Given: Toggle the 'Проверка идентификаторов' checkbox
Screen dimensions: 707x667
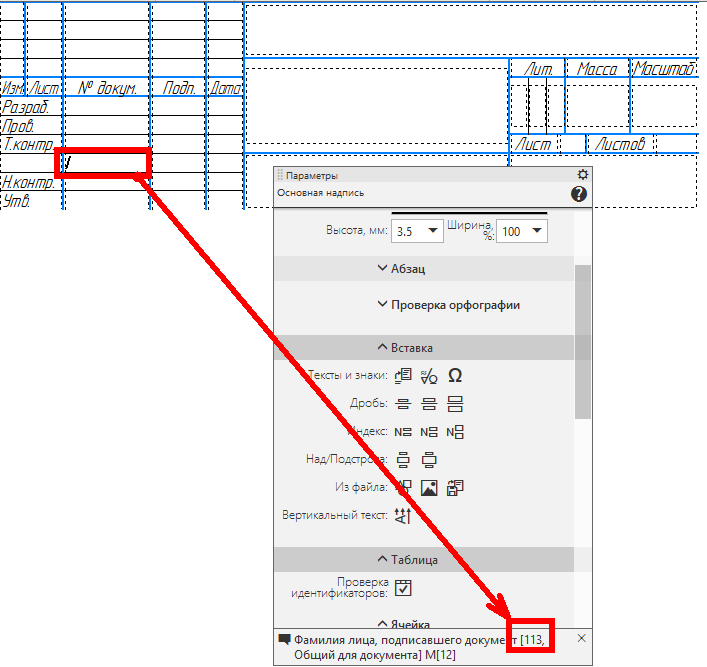Looking at the screenshot, I should pyautogui.click(x=403, y=587).
